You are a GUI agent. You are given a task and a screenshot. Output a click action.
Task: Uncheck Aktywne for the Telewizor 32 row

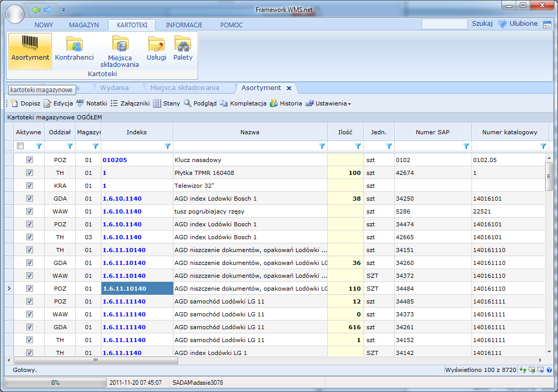[x=29, y=185]
